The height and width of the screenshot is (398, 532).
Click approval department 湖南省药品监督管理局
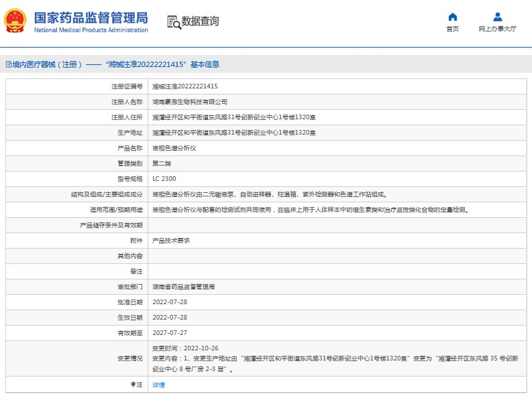tap(184, 287)
